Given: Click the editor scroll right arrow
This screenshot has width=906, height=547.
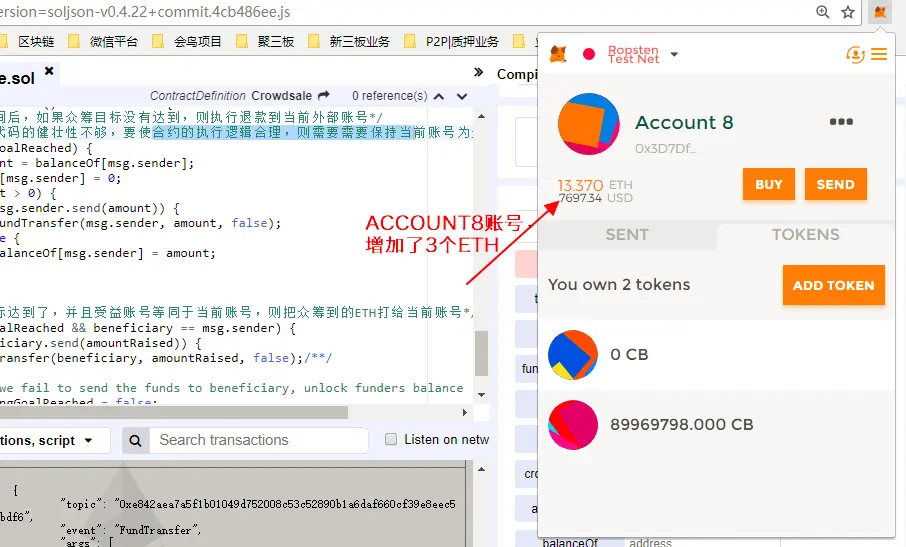Looking at the screenshot, I should [x=465, y=412].
